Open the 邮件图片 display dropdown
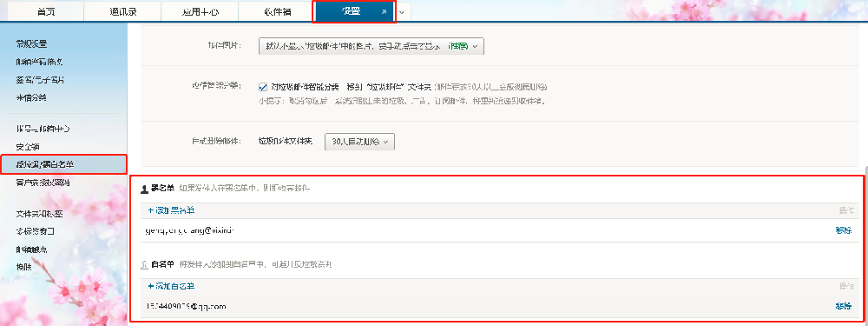 click(372, 47)
